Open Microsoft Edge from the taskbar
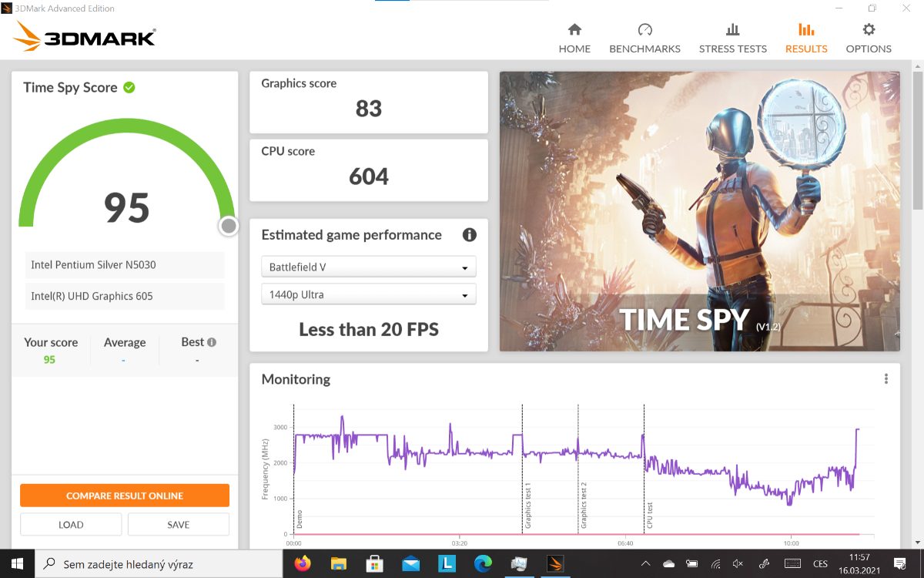Screen dimensions: 924x578 pyautogui.click(x=483, y=563)
